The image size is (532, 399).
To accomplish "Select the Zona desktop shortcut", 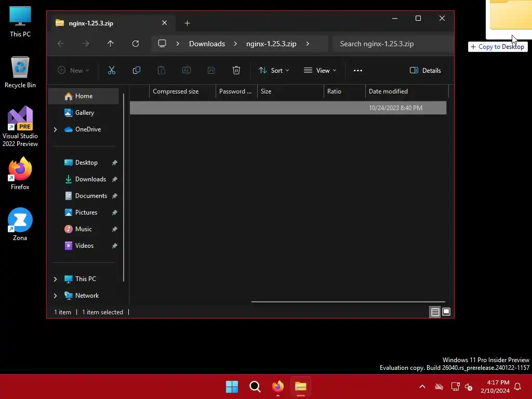I will 20,224.
